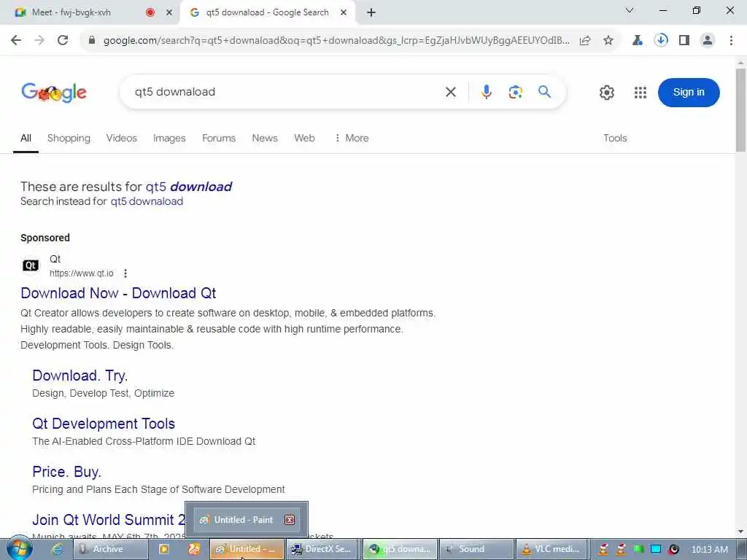Screen dimensions: 747x560
Task: Share this page from the address bar
Action: (x=585, y=41)
